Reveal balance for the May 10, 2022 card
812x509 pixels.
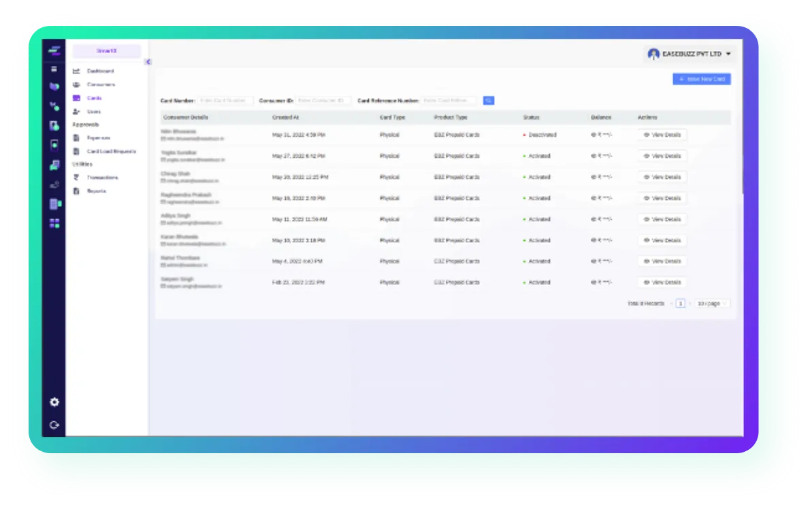point(594,240)
